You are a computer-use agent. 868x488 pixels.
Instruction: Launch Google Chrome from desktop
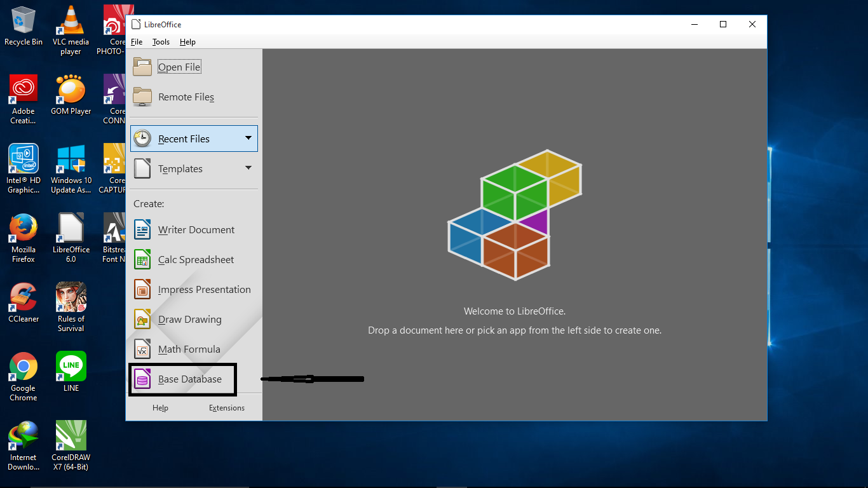(24, 376)
